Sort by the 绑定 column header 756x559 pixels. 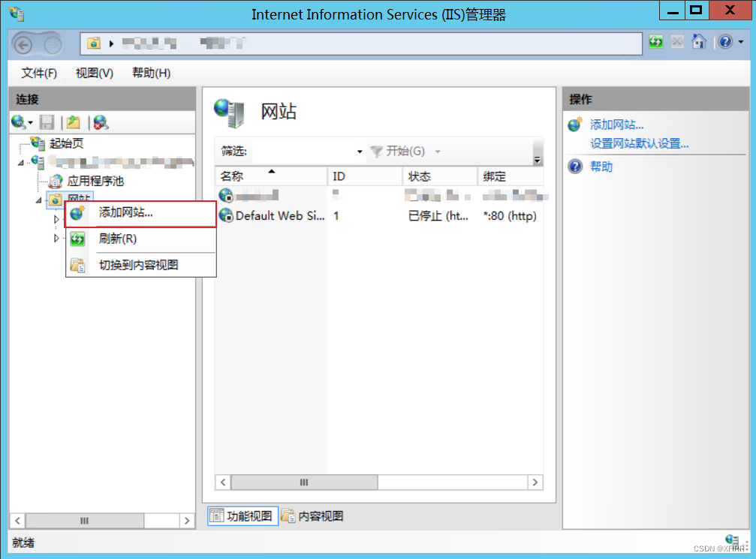511,176
